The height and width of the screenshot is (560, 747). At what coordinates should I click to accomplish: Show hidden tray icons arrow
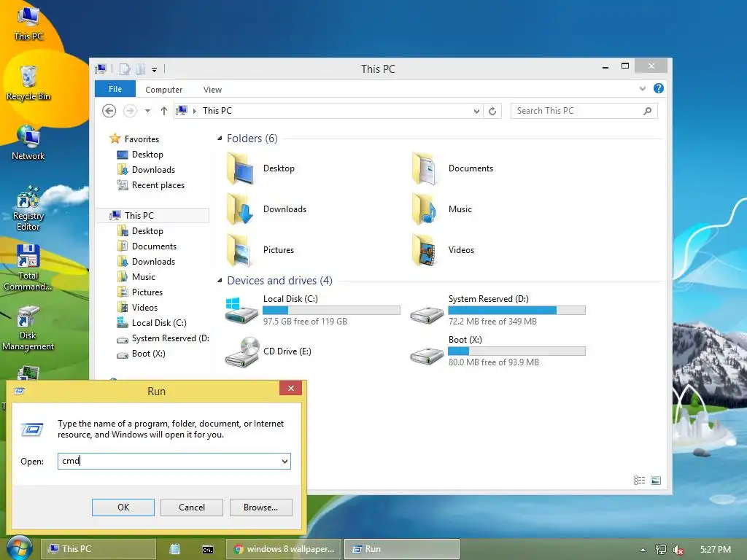click(643, 550)
